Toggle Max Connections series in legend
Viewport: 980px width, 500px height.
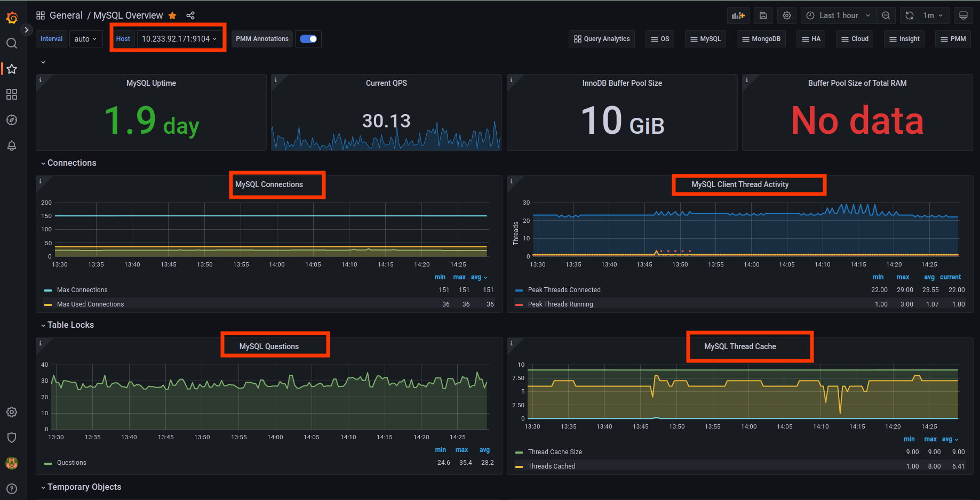pyautogui.click(x=82, y=290)
